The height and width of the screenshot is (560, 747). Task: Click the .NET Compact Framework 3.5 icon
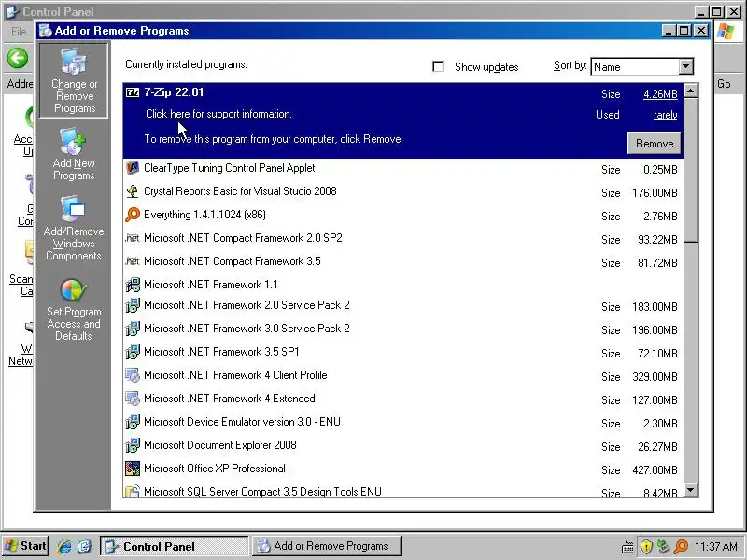point(133,261)
